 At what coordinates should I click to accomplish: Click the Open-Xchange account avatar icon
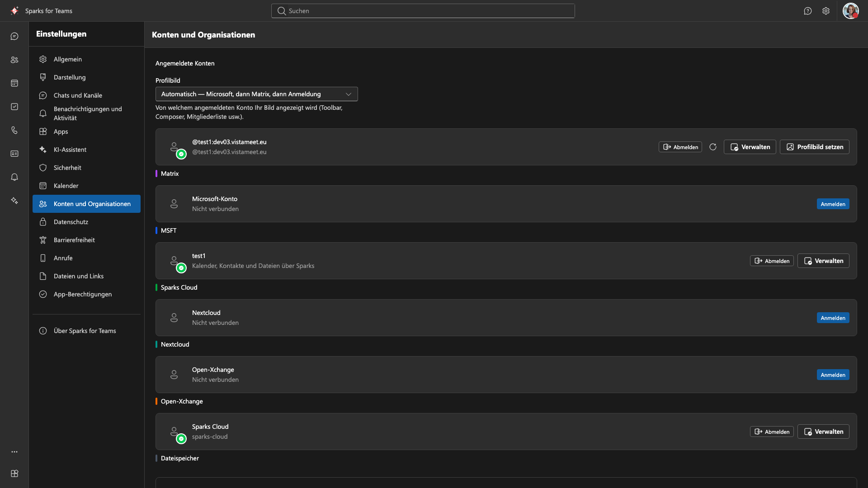174,375
